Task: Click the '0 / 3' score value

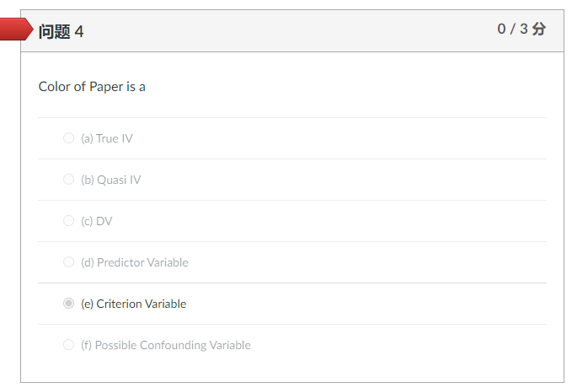Action: pyautogui.click(x=512, y=29)
